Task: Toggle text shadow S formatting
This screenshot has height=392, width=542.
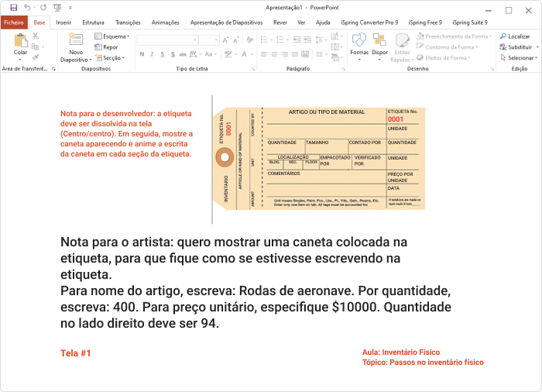Action: point(173,54)
